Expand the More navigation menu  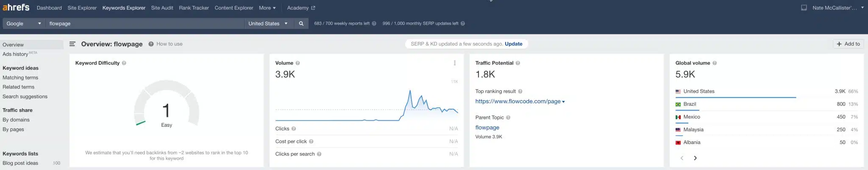tap(267, 8)
